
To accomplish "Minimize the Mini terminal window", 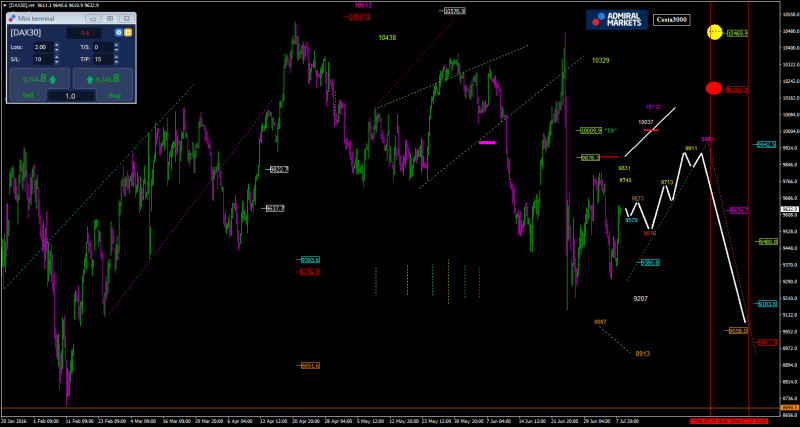I will coord(93,18).
